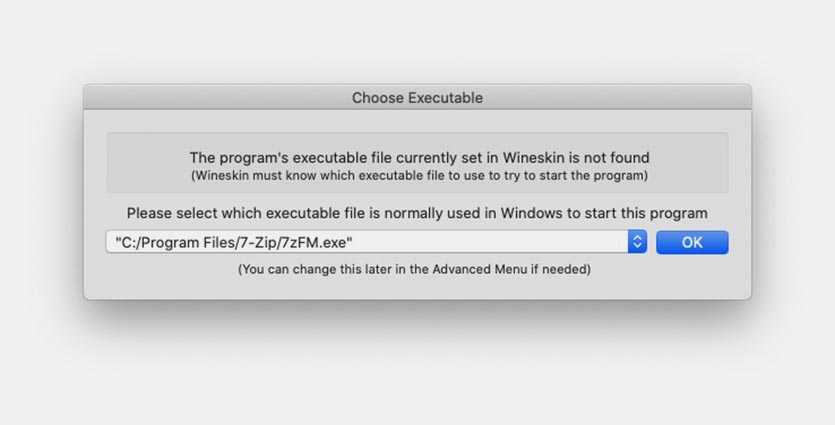The width and height of the screenshot is (835, 425).
Task: Select the text "C:/Program Files/7-Zip/7zFM.exe"
Action: click(235, 242)
